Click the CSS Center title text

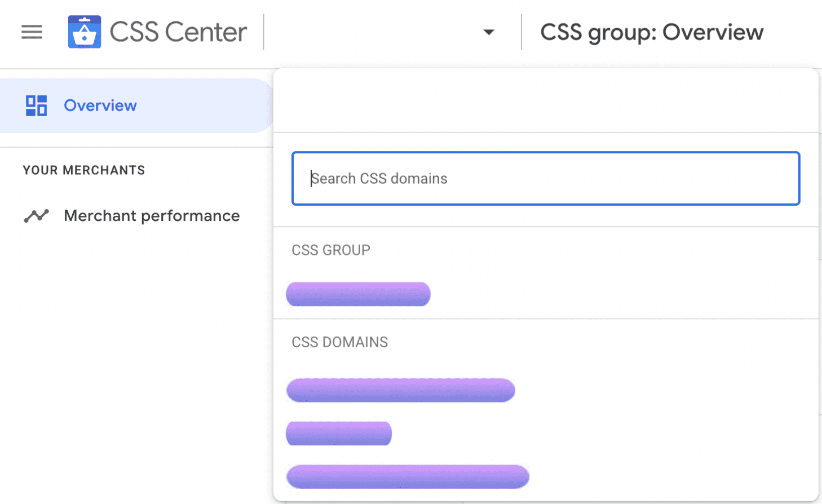point(178,32)
